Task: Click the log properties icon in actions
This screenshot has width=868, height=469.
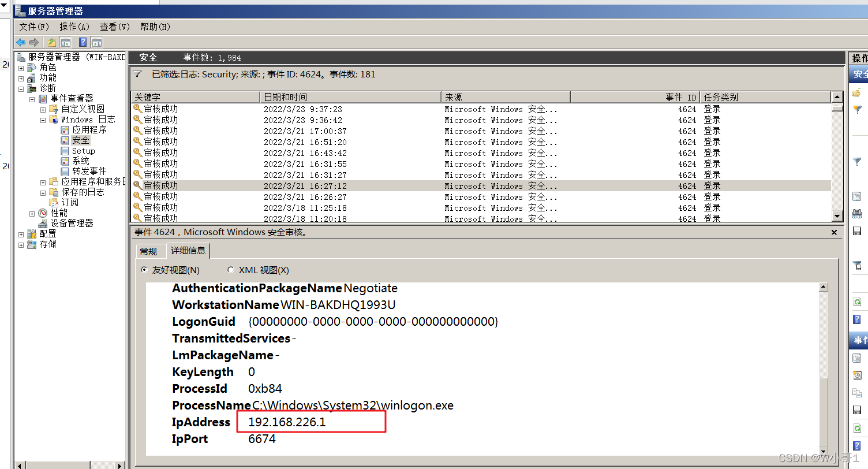Action: coord(857,196)
